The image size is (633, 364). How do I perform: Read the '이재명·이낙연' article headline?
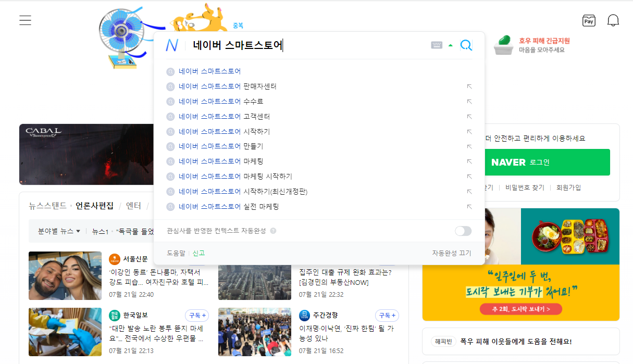346,334
